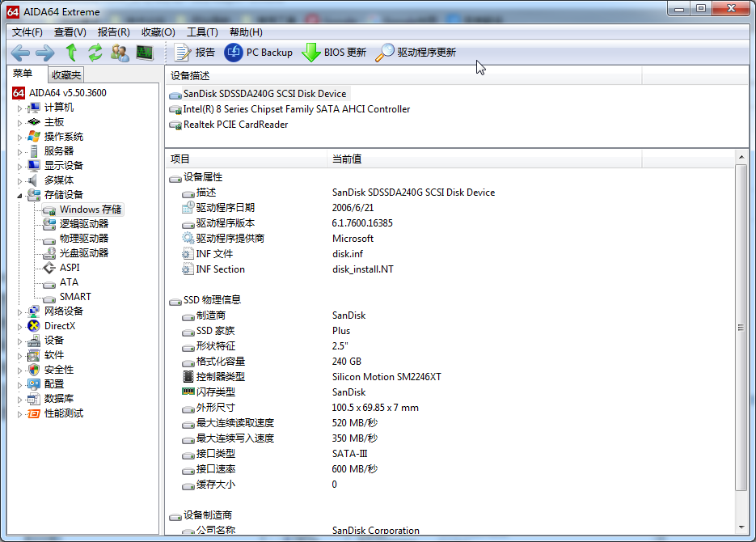Open 工具(T) menu
The width and height of the screenshot is (756, 542).
pos(202,32)
